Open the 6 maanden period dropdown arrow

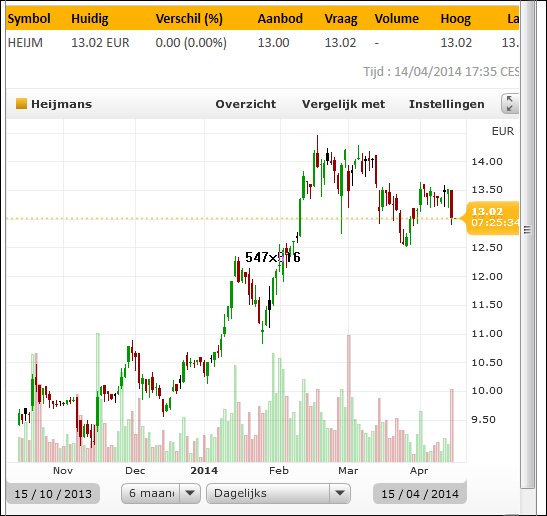(190, 493)
